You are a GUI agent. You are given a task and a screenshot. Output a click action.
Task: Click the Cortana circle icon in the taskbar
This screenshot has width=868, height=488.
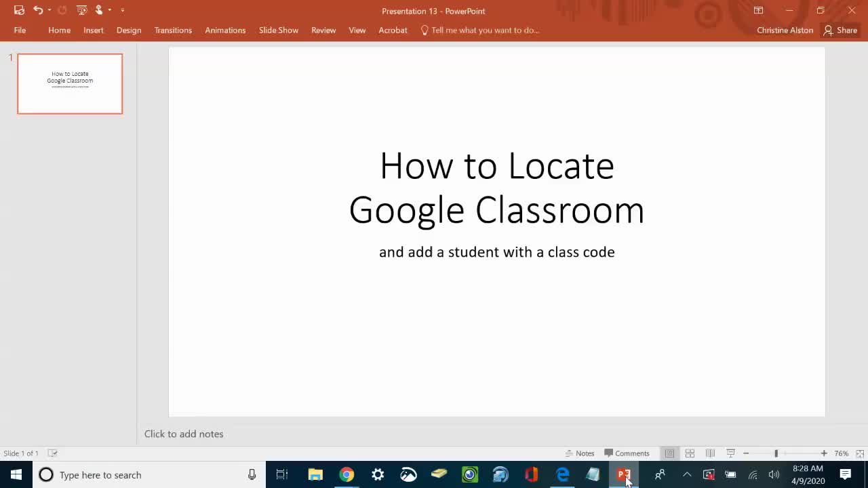pos(46,474)
